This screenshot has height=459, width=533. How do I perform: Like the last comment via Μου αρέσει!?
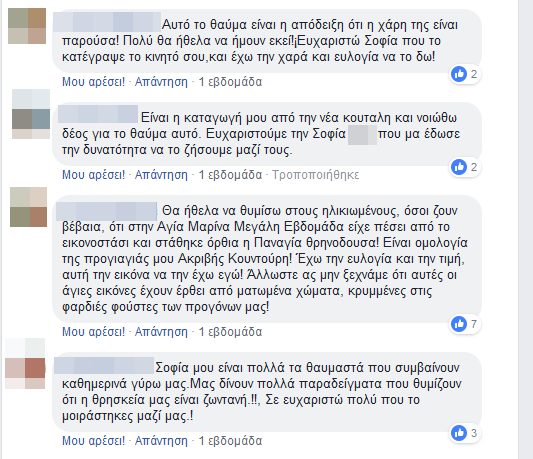pos(93,441)
